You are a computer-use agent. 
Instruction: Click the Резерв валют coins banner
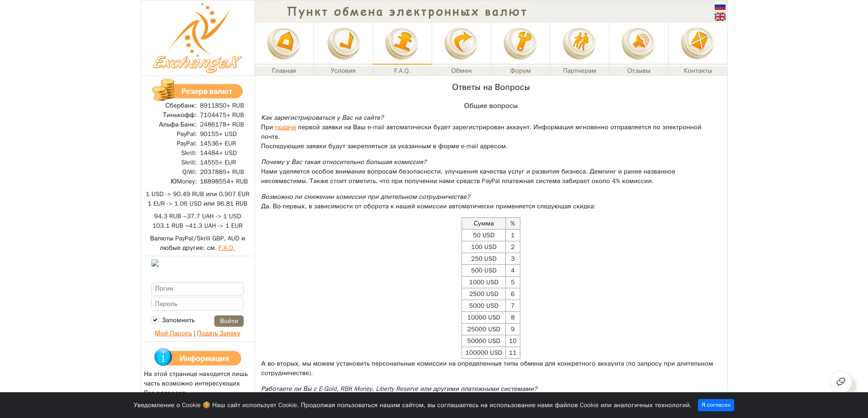tap(197, 91)
